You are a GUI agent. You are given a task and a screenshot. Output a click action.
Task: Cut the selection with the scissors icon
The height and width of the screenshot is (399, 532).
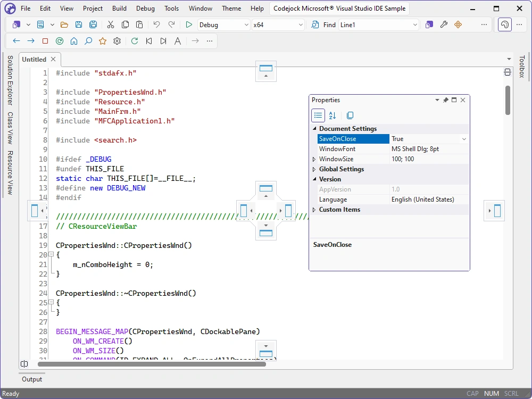coord(111,25)
